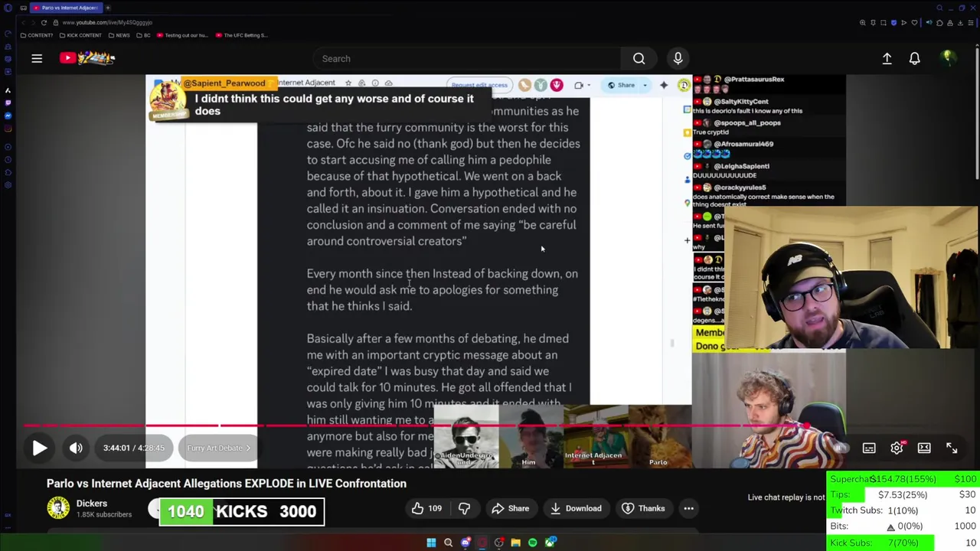Open Xbox app from the taskbar
Viewport: 980px width, 551px height.
pos(550,543)
